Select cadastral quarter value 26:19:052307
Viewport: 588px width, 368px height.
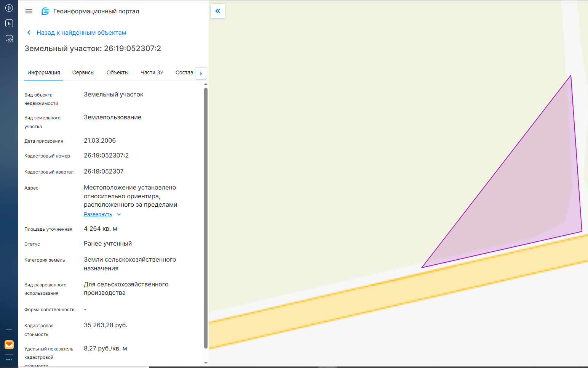[104, 171]
